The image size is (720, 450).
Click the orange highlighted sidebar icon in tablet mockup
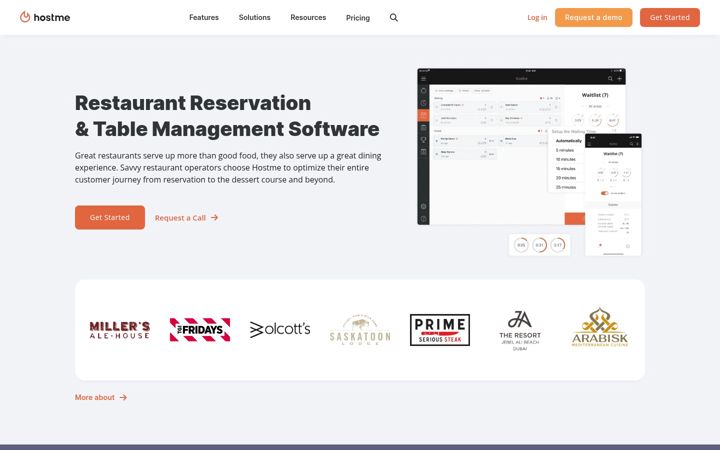(x=423, y=115)
